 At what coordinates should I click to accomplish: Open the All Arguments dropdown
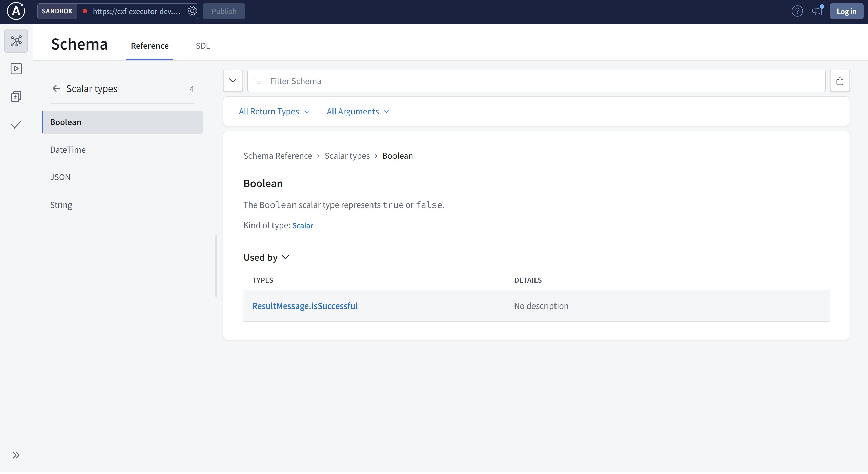pyautogui.click(x=358, y=112)
